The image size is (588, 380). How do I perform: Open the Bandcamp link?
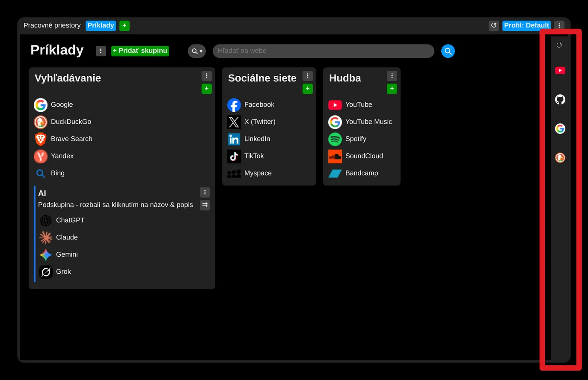pyautogui.click(x=353, y=173)
